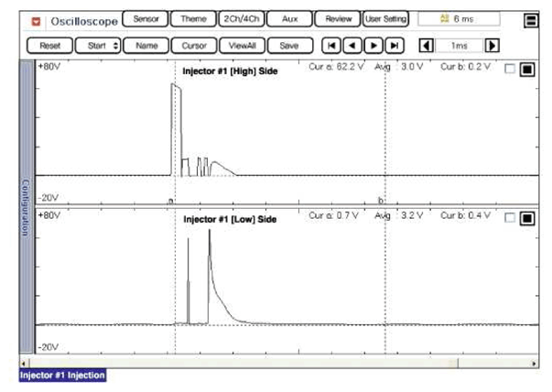Viewport: 552px width, 392px height.
Task: Step back one frame with left arrow
Action: (353, 45)
